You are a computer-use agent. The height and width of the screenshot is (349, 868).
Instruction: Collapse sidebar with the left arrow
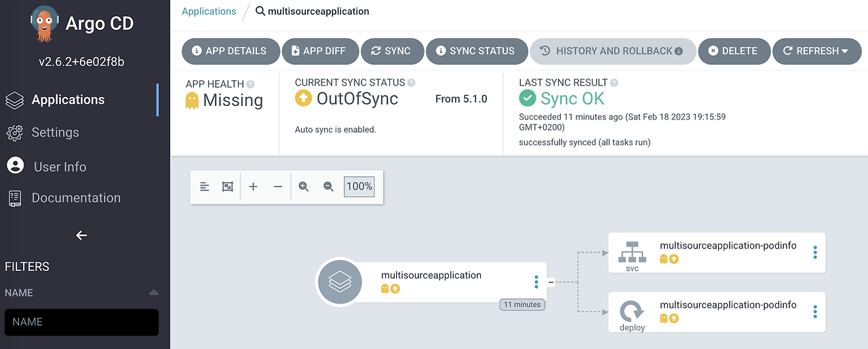point(81,236)
